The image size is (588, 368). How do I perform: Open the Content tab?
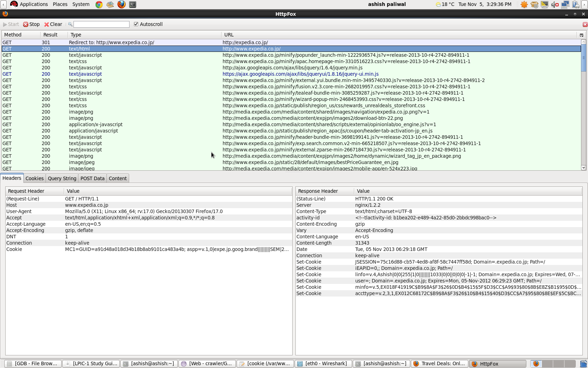(118, 178)
